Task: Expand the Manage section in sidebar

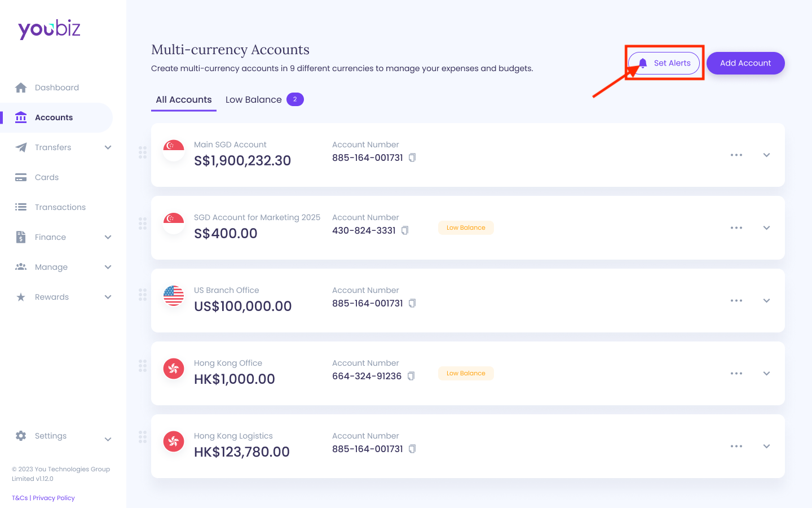Action: pos(108,267)
